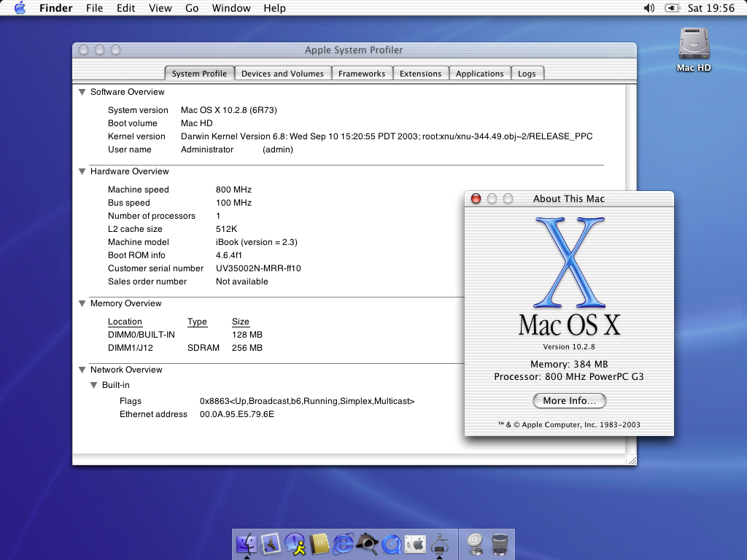Viewport: 747px width, 560px height.
Task: Launch QuickTime Player in the Dock
Action: 391,543
